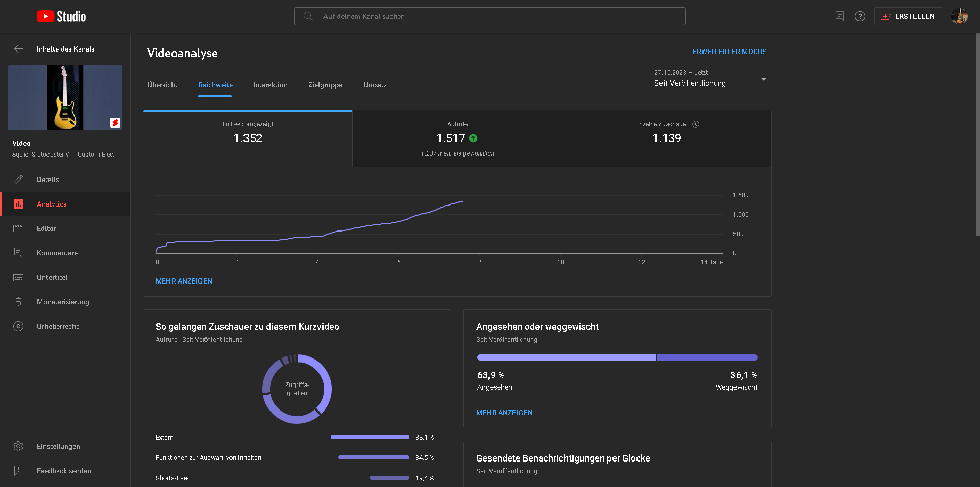Open the feedback messages icon in header

point(840,16)
